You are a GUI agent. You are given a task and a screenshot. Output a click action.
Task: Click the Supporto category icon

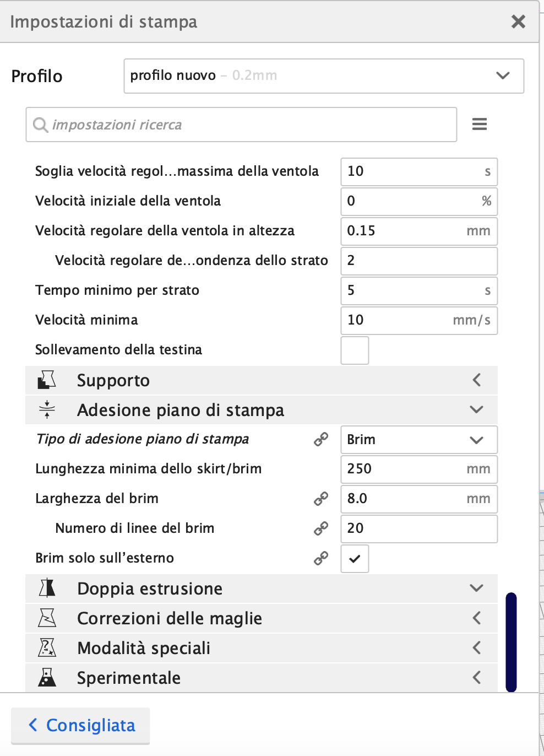[x=47, y=380]
